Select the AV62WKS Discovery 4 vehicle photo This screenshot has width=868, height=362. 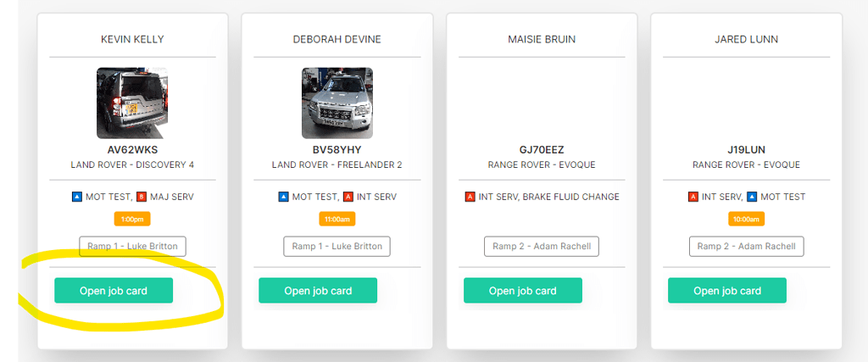(132, 103)
